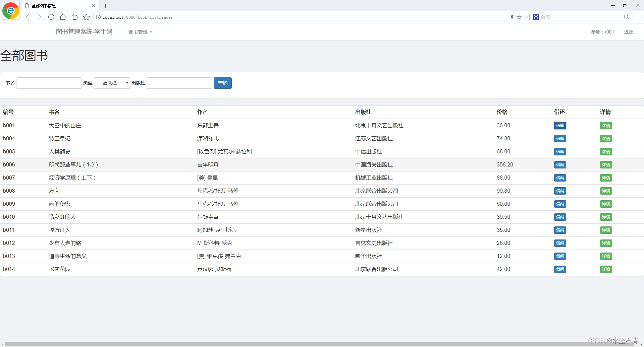
Task: Borrow 方向 with 借阅 button
Action: [560, 191]
